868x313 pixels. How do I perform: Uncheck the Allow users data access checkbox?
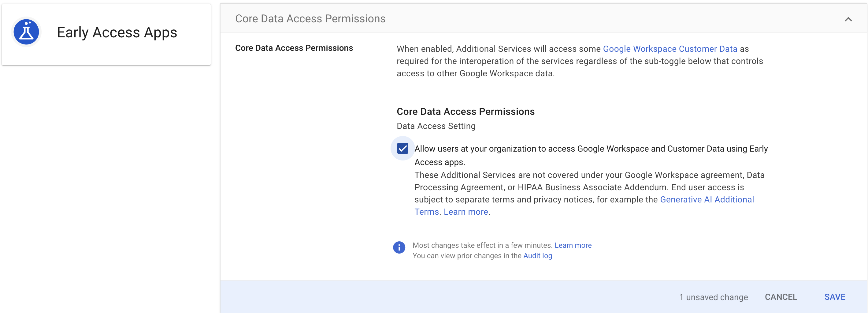click(402, 149)
